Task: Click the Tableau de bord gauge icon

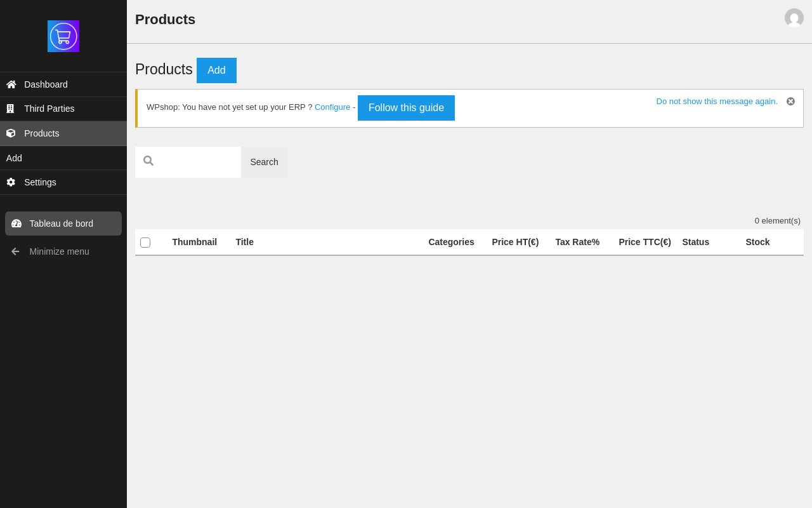Action: [x=16, y=224]
